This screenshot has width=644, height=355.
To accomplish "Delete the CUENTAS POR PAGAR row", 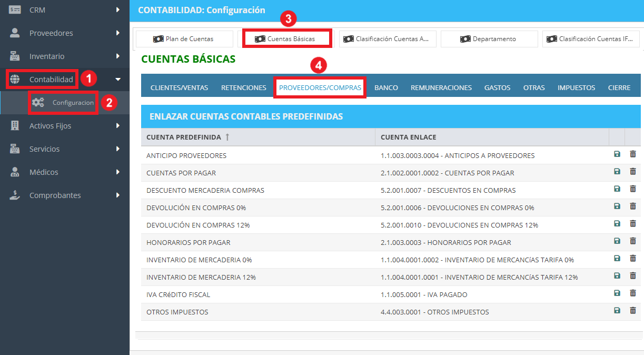I will coord(633,171).
